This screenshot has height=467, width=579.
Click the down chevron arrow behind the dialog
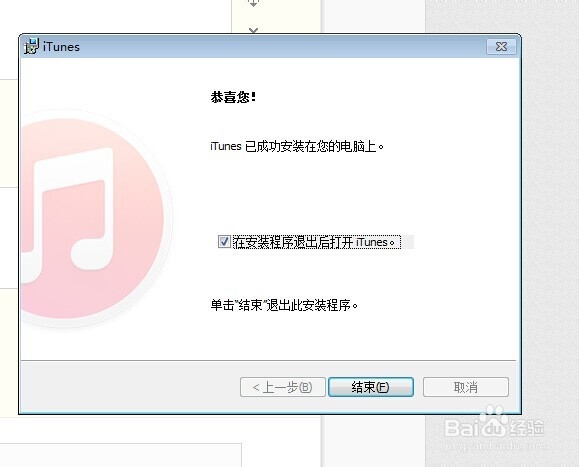253,30
